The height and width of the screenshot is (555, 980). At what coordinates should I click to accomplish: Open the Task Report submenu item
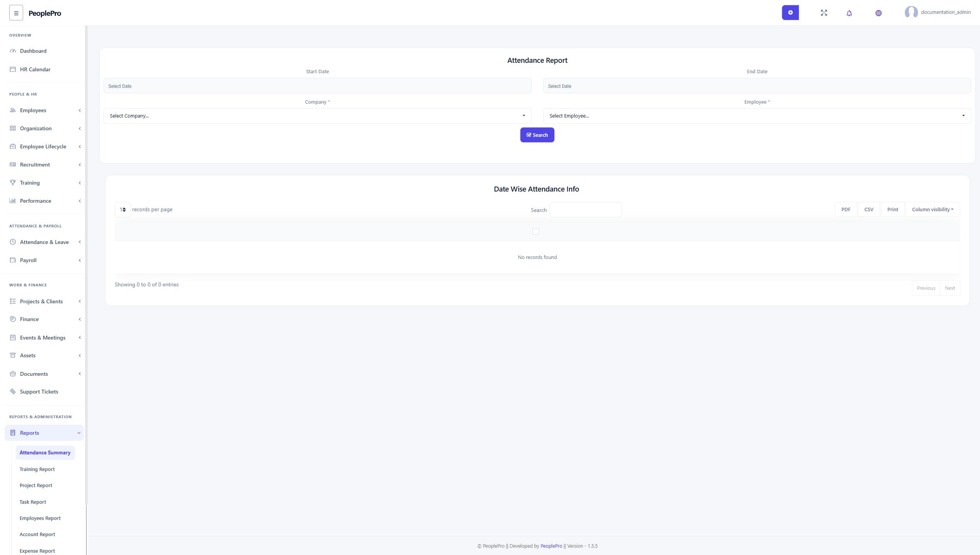[x=33, y=502]
